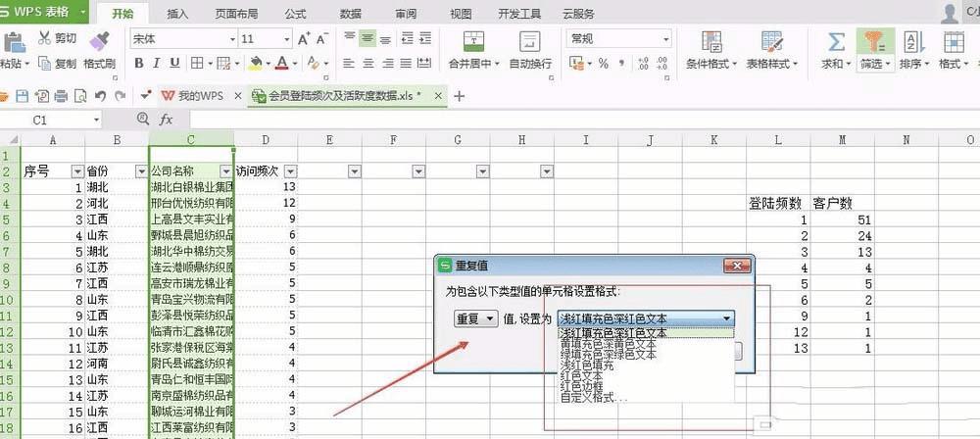
Task: Click the print preview icon
Action: click(x=80, y=96)
